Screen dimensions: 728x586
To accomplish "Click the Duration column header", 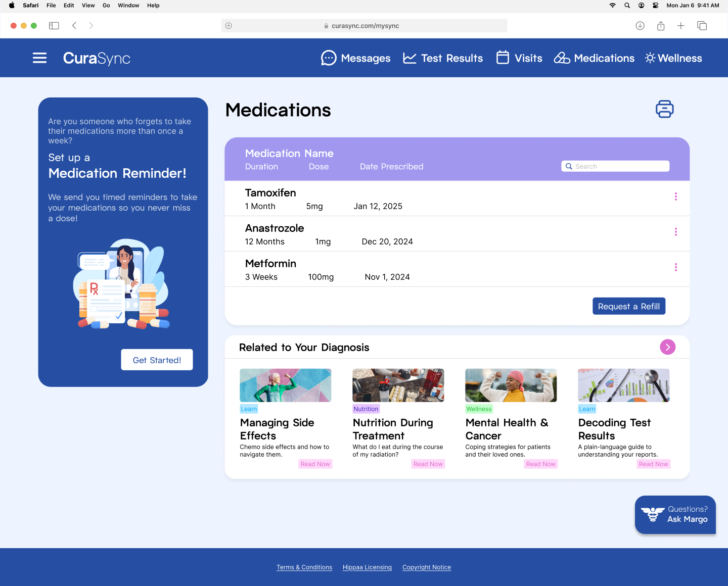I will tap(261, 167).
